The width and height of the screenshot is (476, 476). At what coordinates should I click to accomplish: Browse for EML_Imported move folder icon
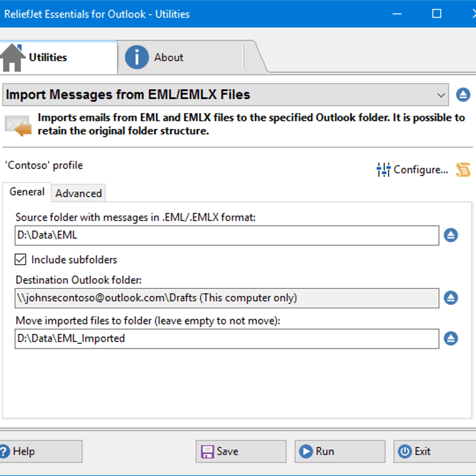point(451,338)
